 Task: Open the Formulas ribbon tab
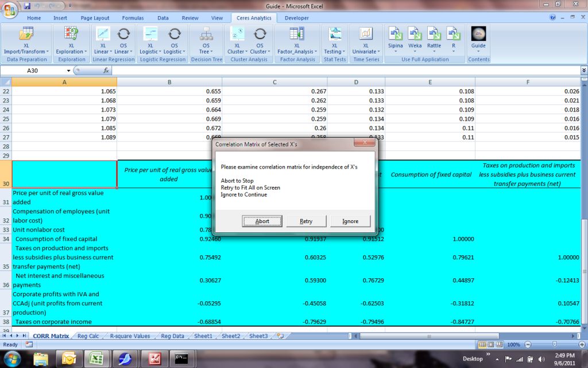tap(133, 18)
